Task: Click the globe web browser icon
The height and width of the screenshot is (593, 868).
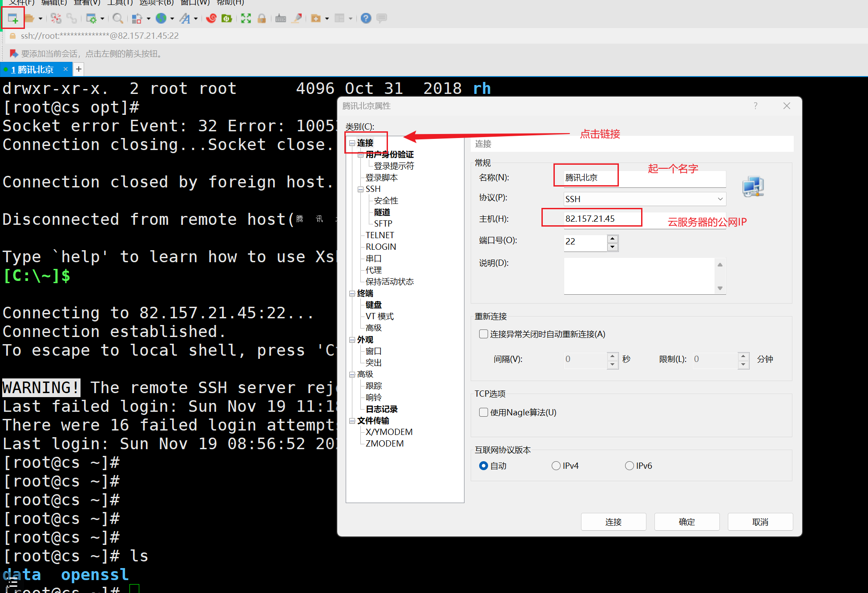Action: [x=161, y=18]
